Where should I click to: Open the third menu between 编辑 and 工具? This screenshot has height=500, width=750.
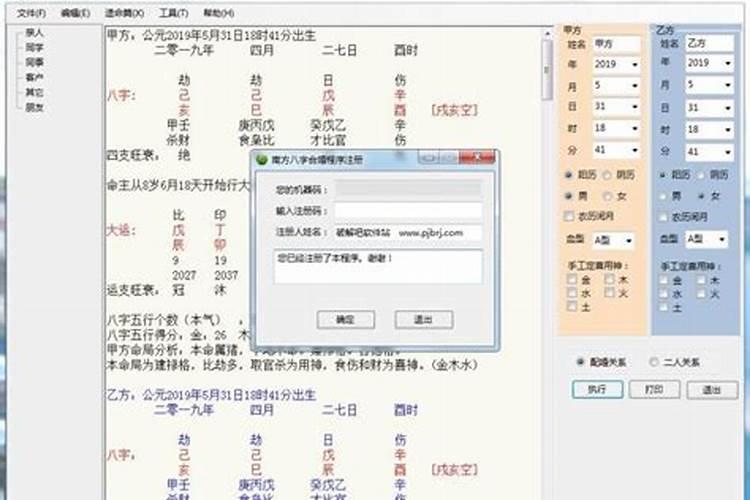[x=124, y=13]
